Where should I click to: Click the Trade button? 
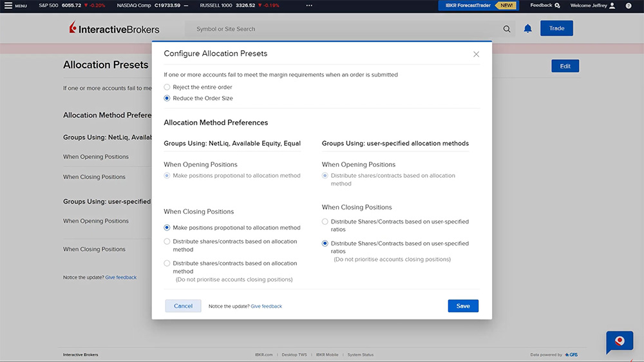click(x=556, y=28)
